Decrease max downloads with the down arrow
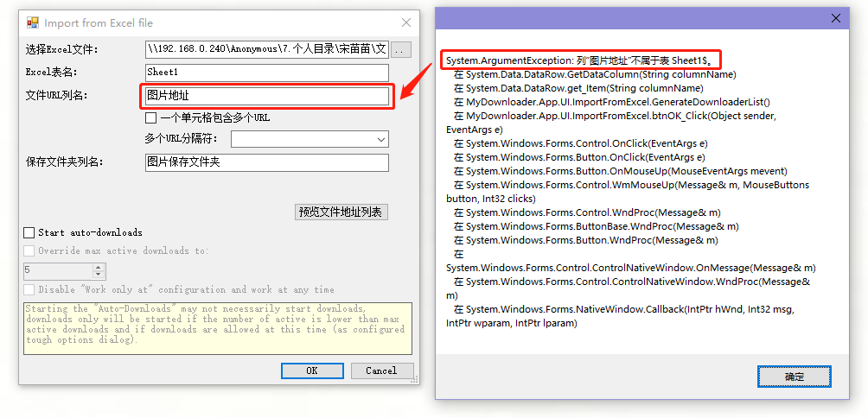868x418 pixels. tap(98, 275)
